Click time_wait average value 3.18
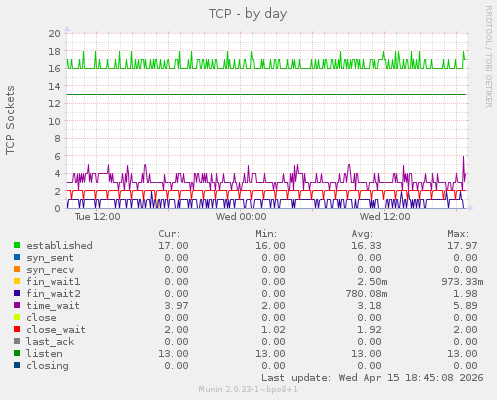 [x=369, y=306]
